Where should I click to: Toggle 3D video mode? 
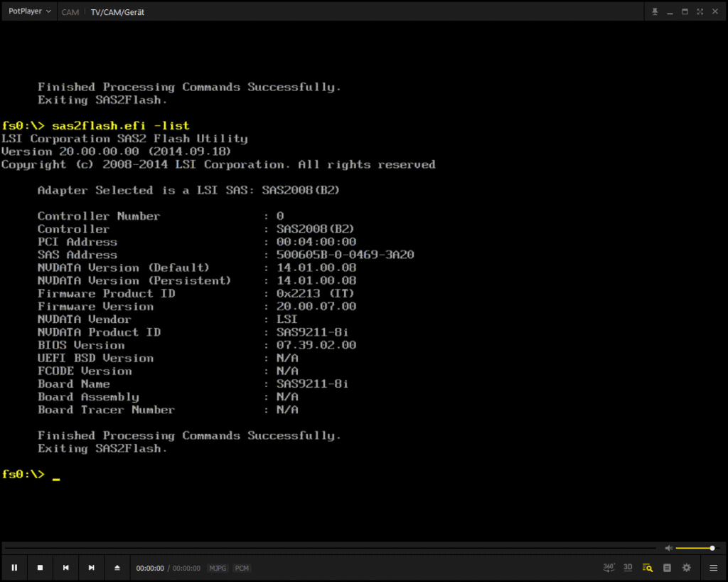point(628,567)
